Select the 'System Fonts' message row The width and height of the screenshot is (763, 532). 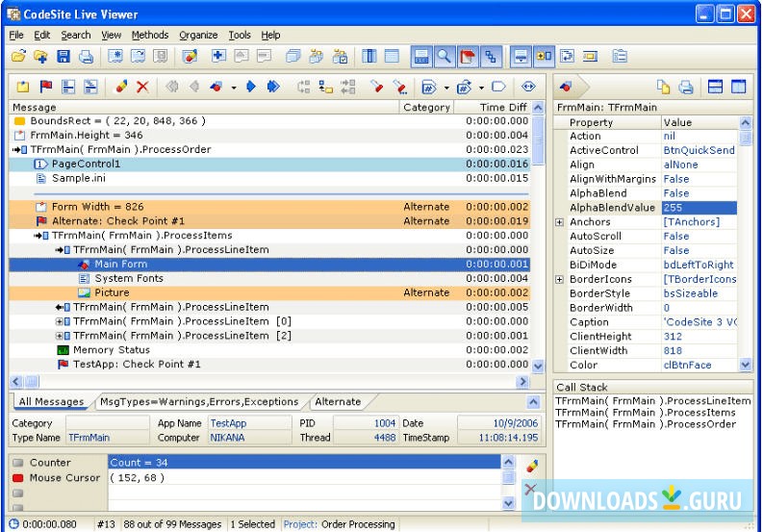tap(269, 278)
